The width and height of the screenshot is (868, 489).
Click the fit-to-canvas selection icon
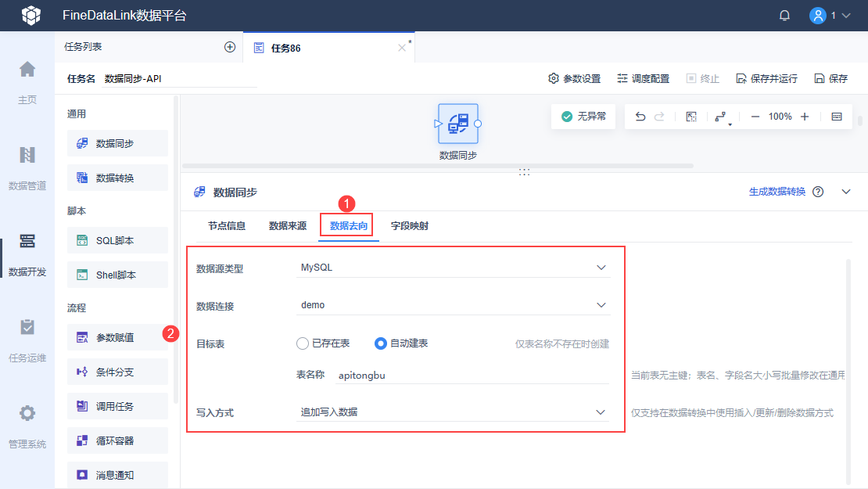coord(691,117)
